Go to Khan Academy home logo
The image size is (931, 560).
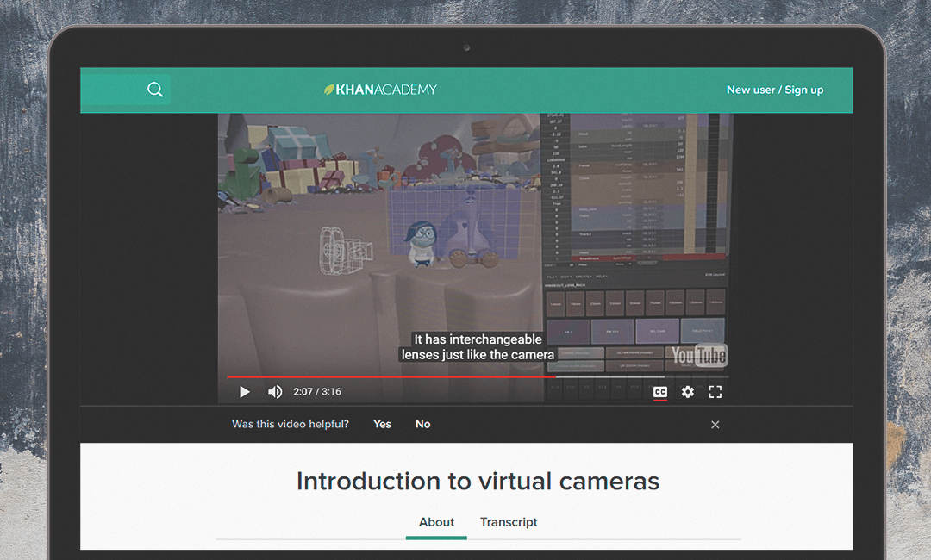click(x=381, y=90)
